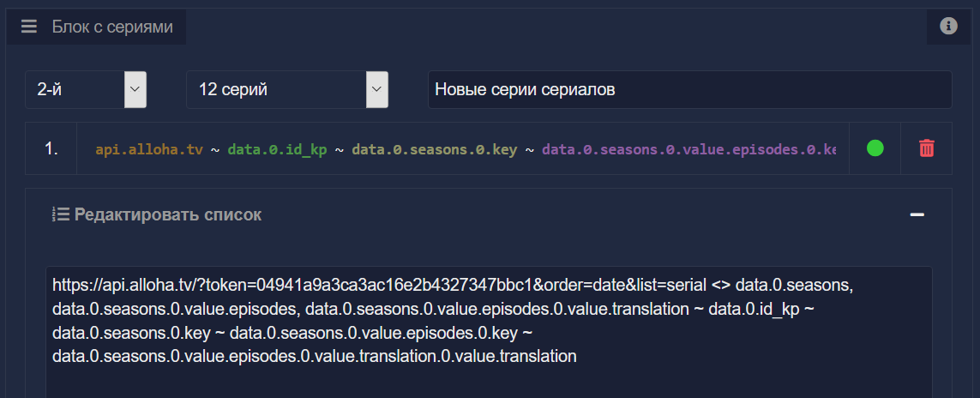Click the Редактировать список heading text
Screen dimensions: 980x398
coord(168,214)
